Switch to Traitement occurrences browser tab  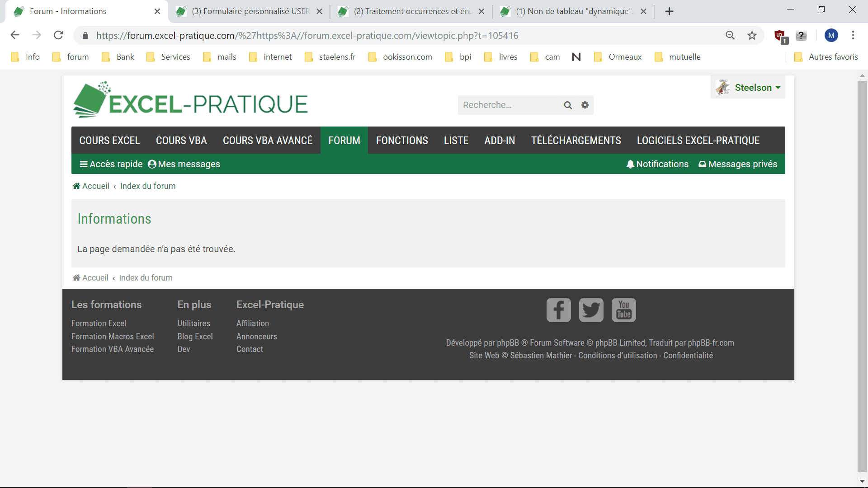point(411,11)
